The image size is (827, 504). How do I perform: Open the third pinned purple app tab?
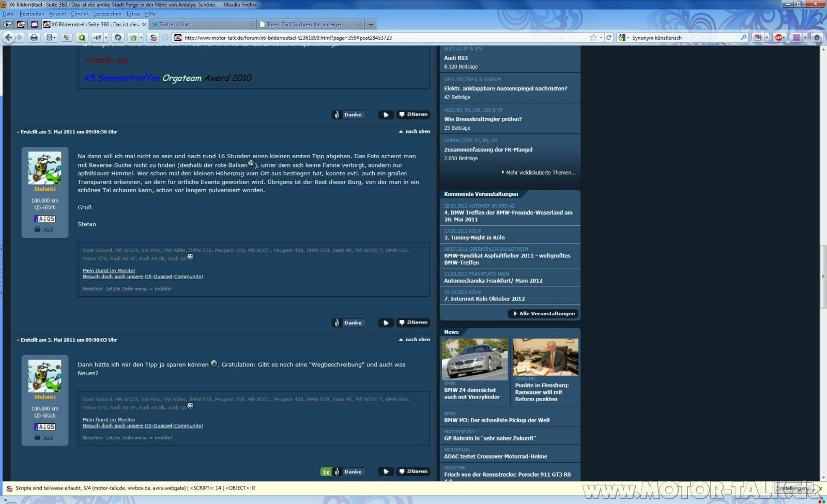click(34, 24)
